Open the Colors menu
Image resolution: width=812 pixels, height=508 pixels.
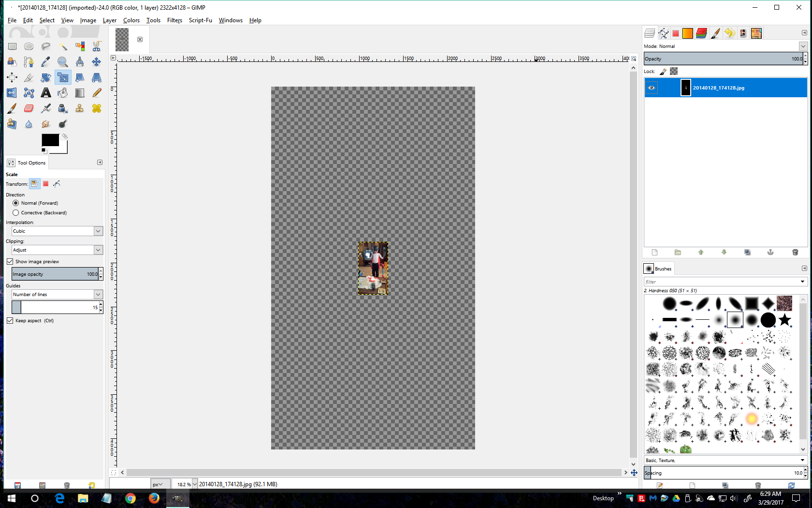131,20
